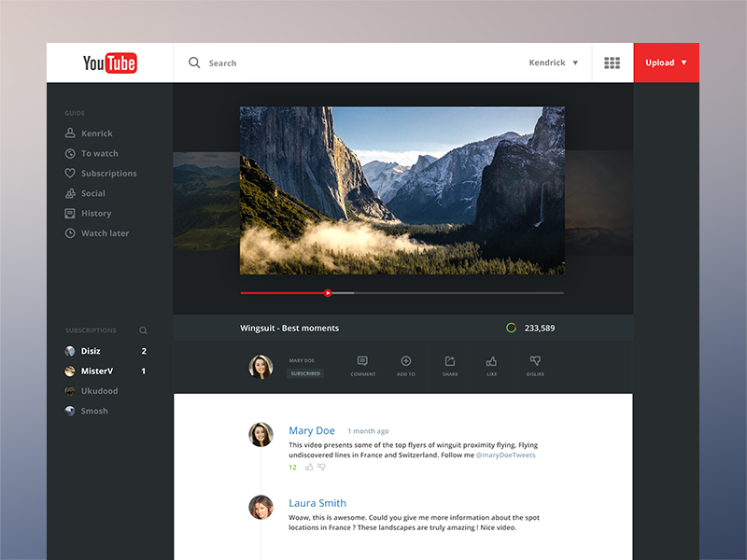Image resolution: width=747 pixels, height=560 pixels.
Task: Select the Like icon below the video
Action: [x=492, y=361]
